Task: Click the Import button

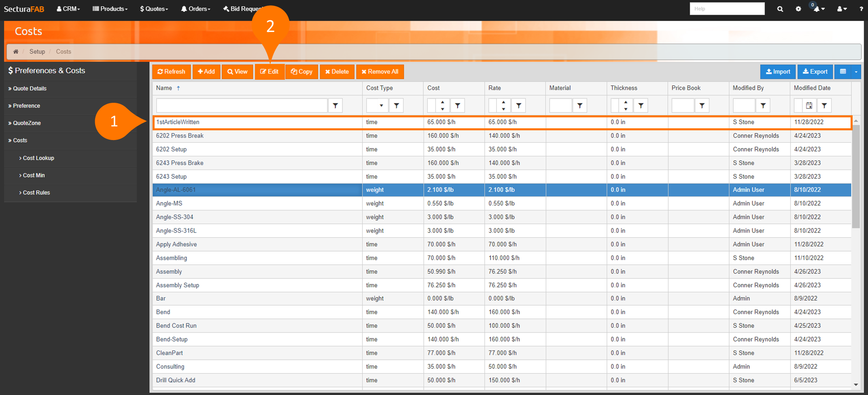Action: [778, 72]
